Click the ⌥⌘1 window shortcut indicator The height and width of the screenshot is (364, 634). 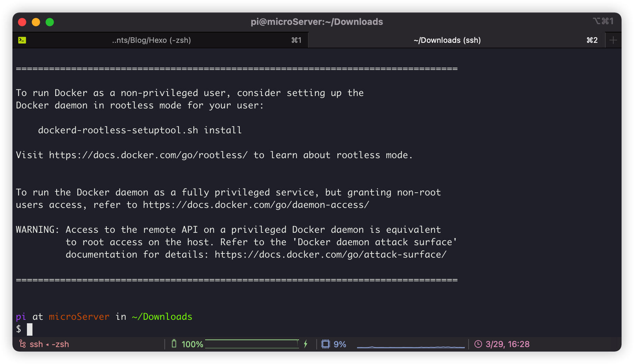(603, 21)
